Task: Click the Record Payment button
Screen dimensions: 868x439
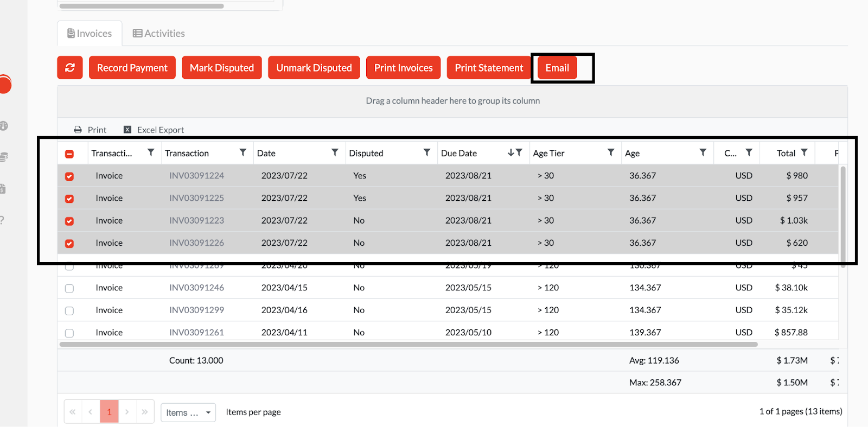Action: [132, 68]
